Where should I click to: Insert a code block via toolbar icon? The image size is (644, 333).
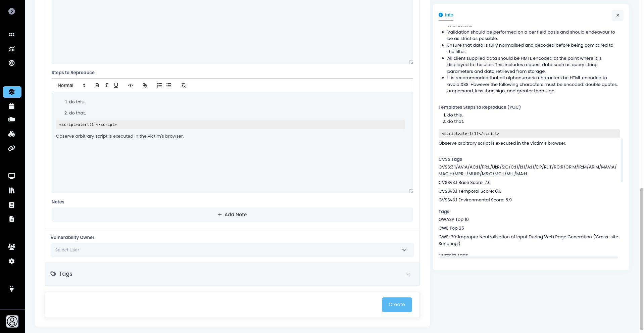131,85
